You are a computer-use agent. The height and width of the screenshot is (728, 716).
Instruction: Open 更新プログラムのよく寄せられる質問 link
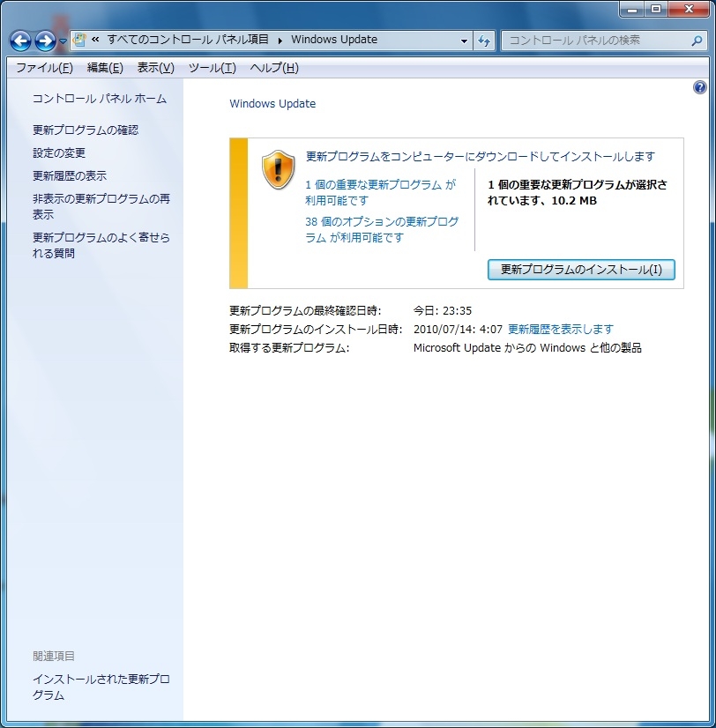pyautogui.click(x=101, y=245)
